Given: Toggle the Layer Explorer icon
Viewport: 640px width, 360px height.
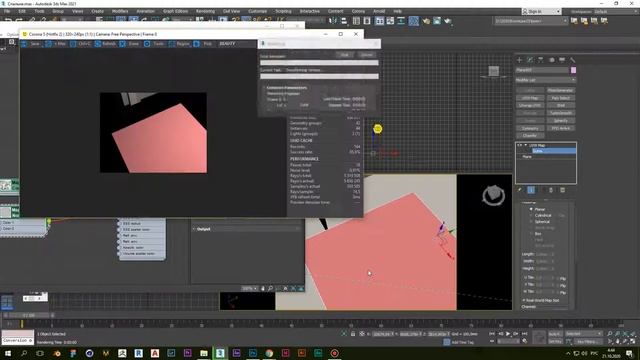Looking at the screenshot, I should 367,21.
